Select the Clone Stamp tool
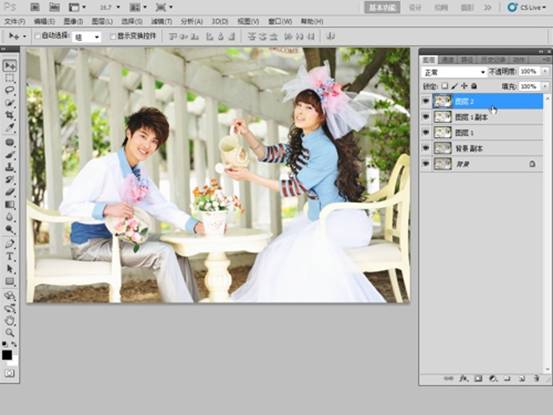 coord(10,167)
